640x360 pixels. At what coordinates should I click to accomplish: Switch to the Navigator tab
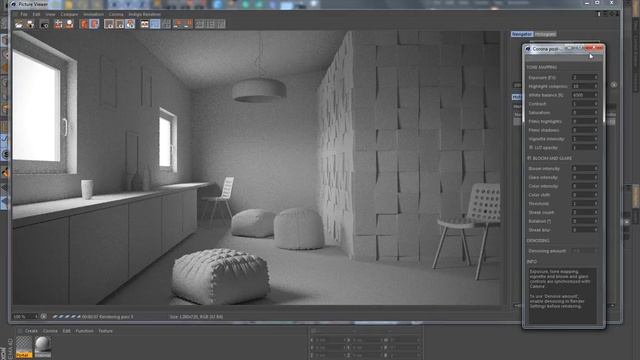click(x=522, y=34)
